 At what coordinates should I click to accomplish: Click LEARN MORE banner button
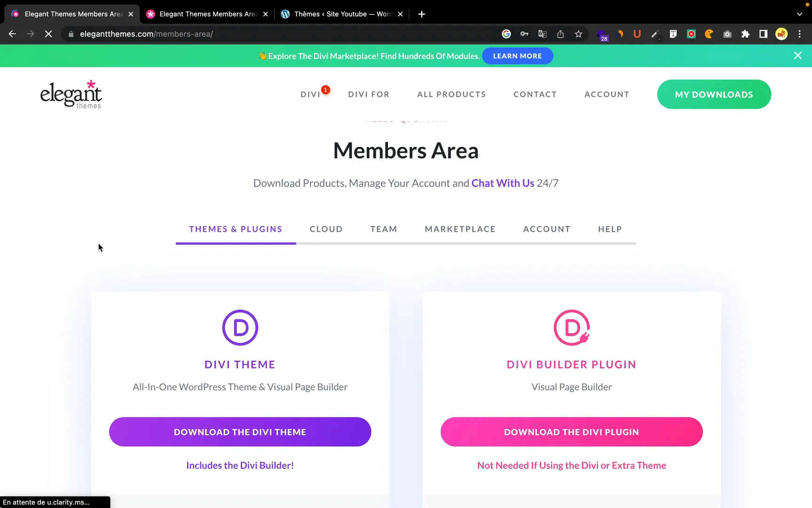click(x=517, y=56)
